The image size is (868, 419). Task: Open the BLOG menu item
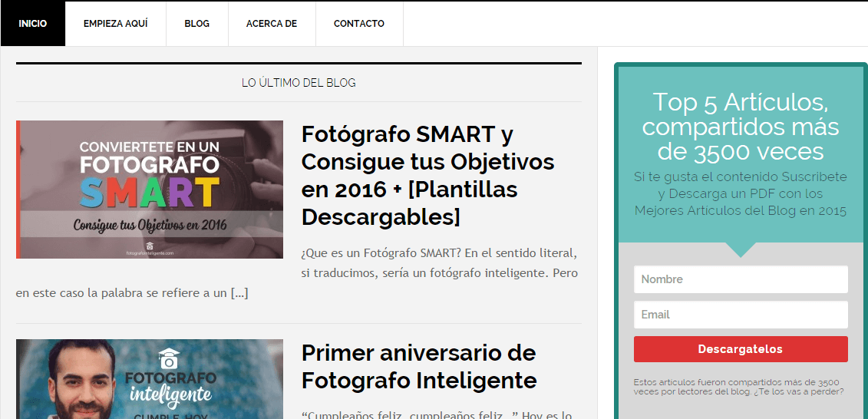click(197, 24)
